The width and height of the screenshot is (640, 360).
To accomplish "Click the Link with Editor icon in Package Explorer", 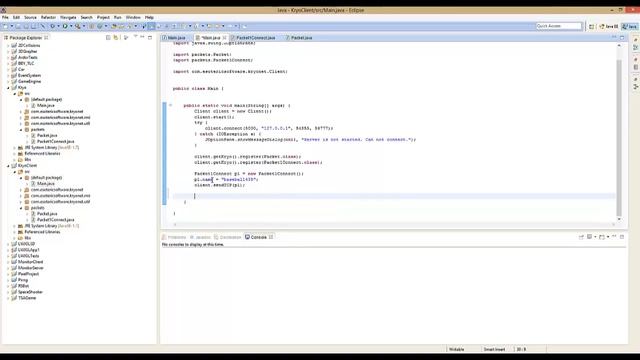I will point(116,38).
